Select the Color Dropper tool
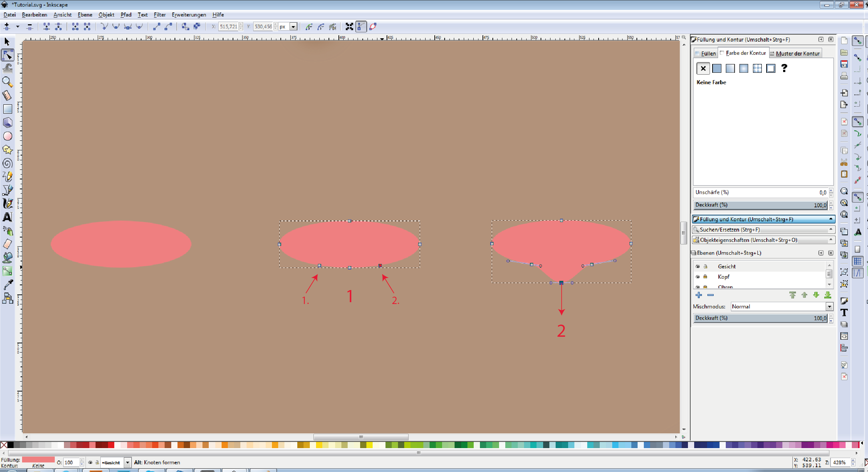 (7, 285)
